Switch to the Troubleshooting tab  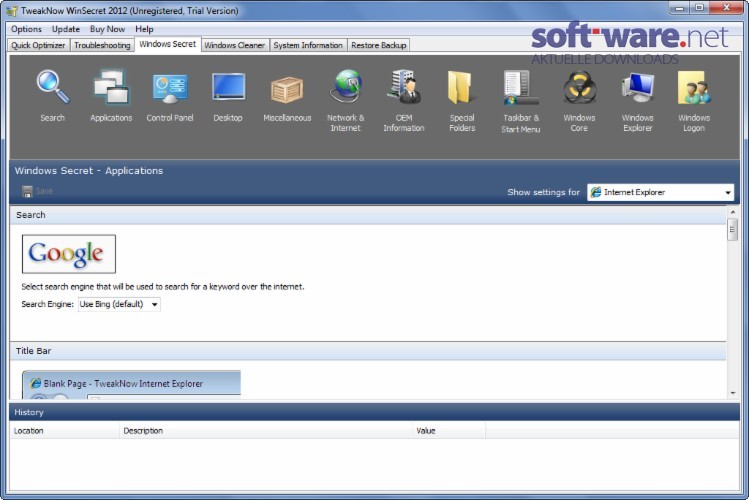point(102,45)
